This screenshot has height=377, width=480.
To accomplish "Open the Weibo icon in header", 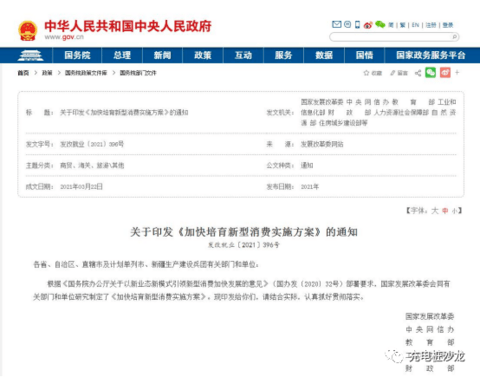I will pyautogui.click(x=368, y=25).
